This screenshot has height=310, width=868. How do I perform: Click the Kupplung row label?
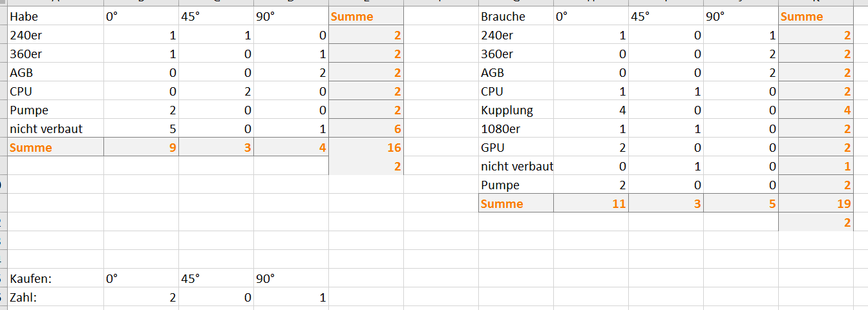click(516, 110)
